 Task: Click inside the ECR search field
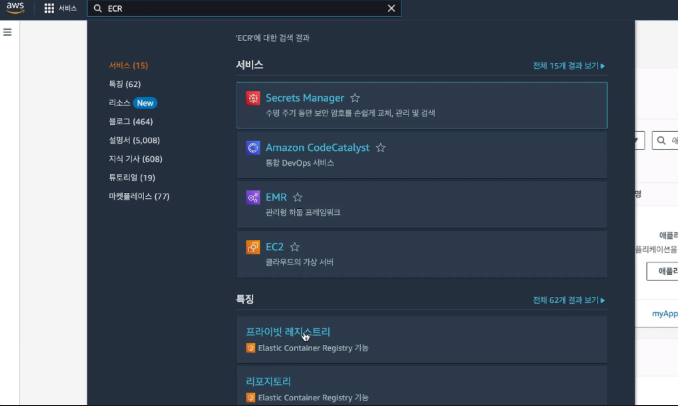coord(244,8)
